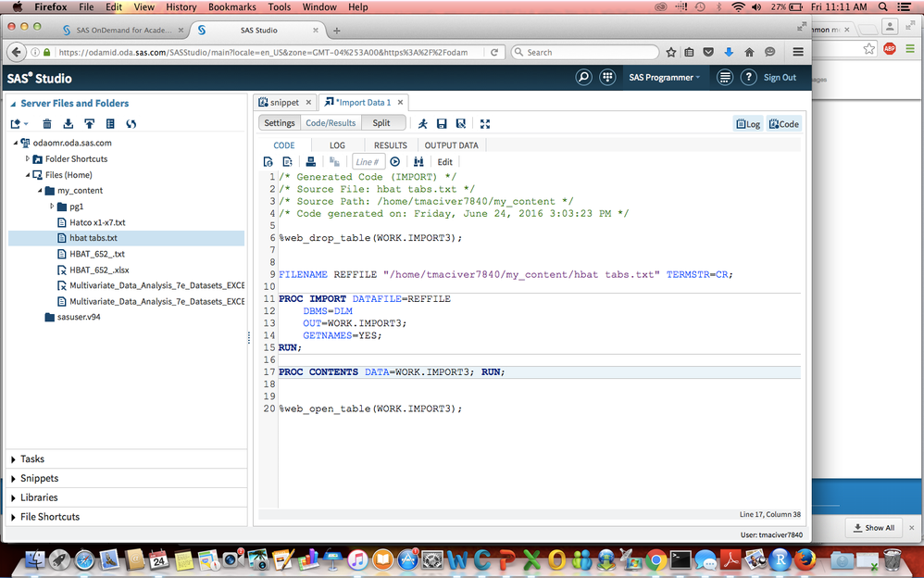Expand the Folder Shortcuts tree node
Screen dimensions: 924x578
(x=28, y=158)
